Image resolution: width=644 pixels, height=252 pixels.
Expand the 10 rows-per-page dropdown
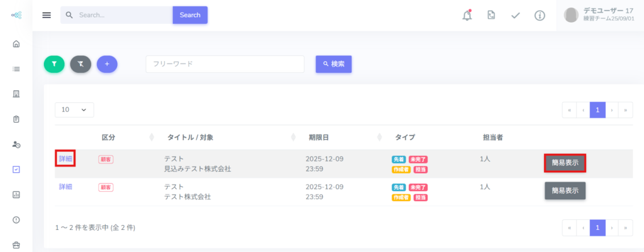74,109
